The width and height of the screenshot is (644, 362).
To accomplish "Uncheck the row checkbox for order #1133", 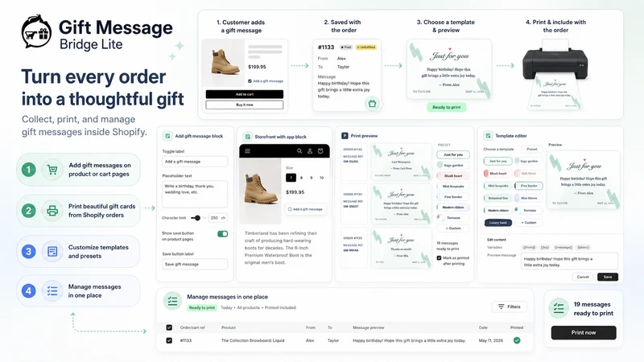I will (169, 340).
